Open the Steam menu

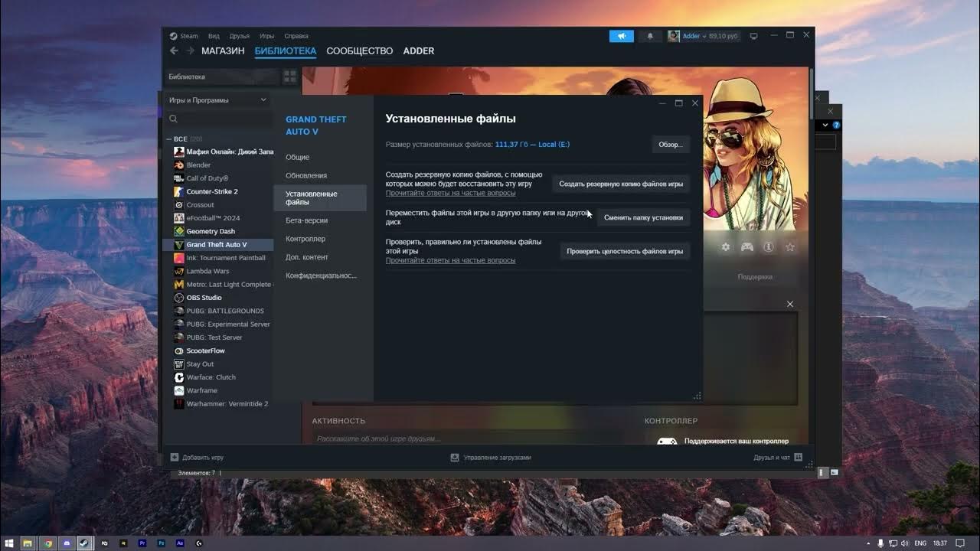(185, 36)
